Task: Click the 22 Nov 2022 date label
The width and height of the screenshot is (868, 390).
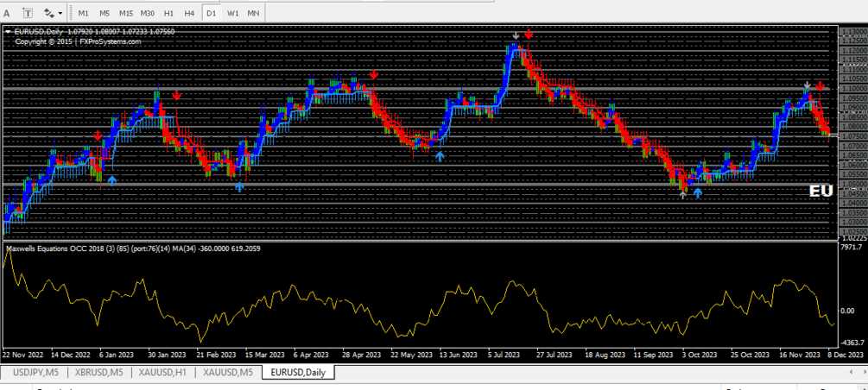Action: click(22, 355)
